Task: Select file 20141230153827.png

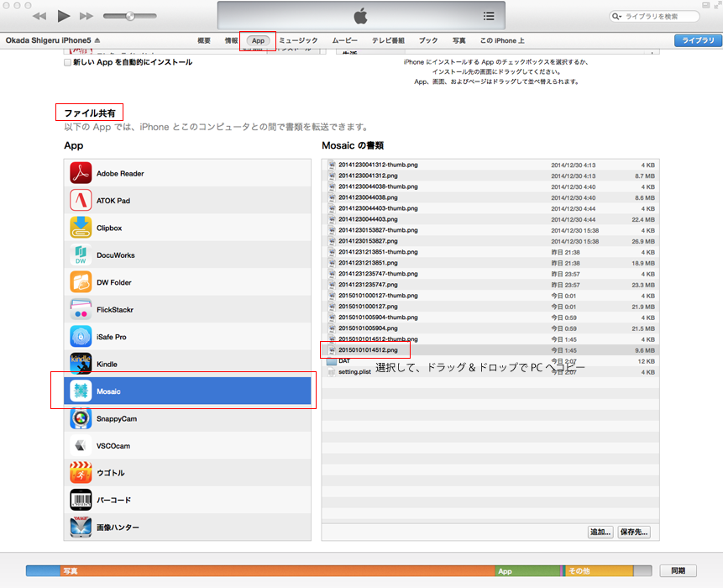Action: [368, 241]
